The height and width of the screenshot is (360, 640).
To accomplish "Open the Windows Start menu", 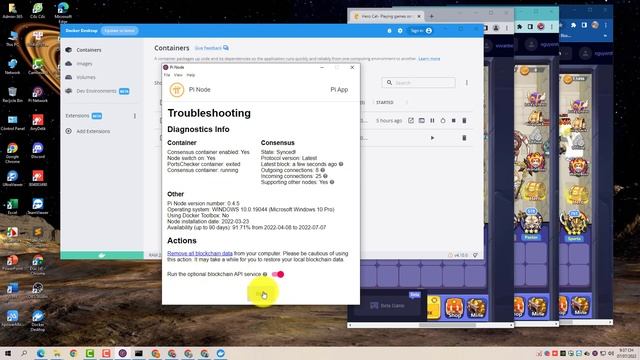I will pyautogui.click(x=7, y=353).
